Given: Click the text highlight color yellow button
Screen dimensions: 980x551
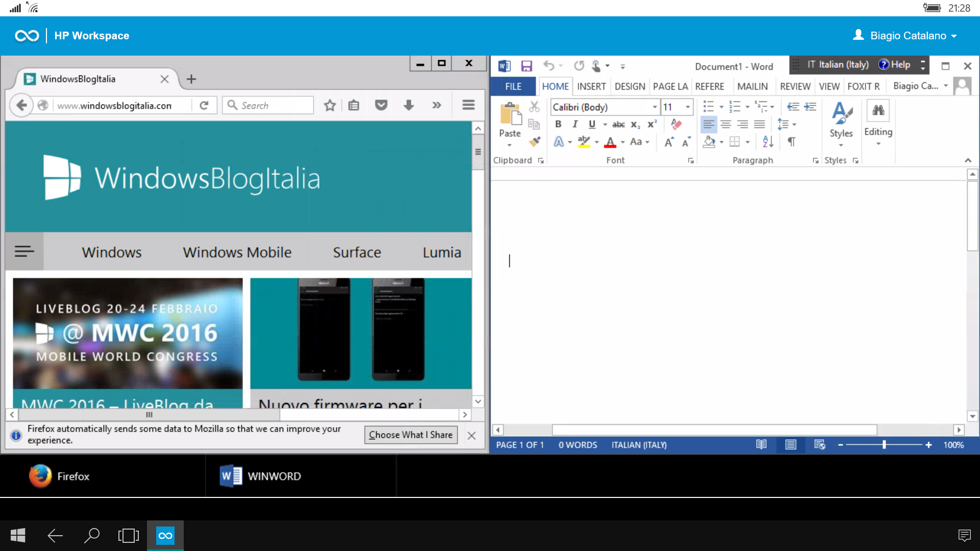Looking at the screenshot, I should pos(584,142).
